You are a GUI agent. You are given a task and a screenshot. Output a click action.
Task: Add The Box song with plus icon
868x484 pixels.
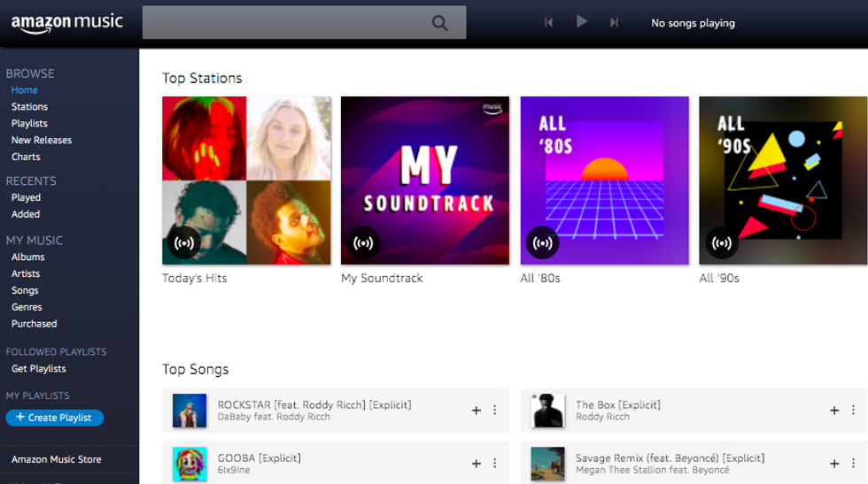pyautogui.click(x=834, y=411)
